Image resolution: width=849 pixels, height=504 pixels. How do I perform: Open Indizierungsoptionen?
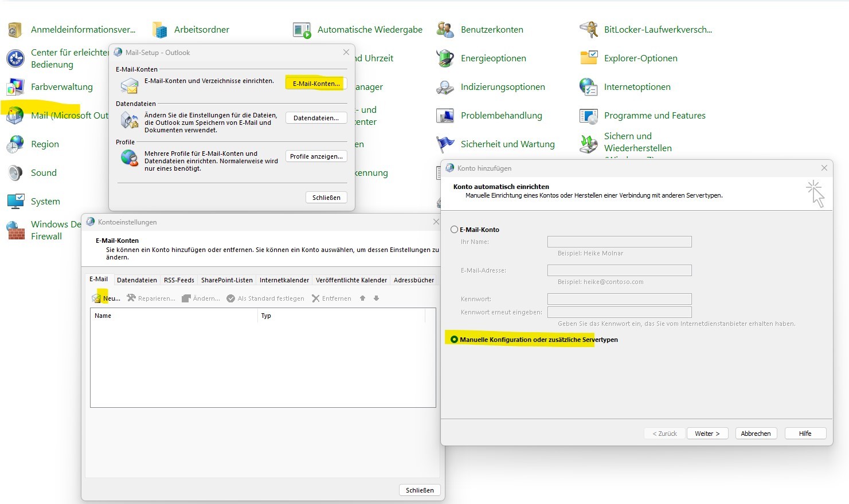point(503,86)
